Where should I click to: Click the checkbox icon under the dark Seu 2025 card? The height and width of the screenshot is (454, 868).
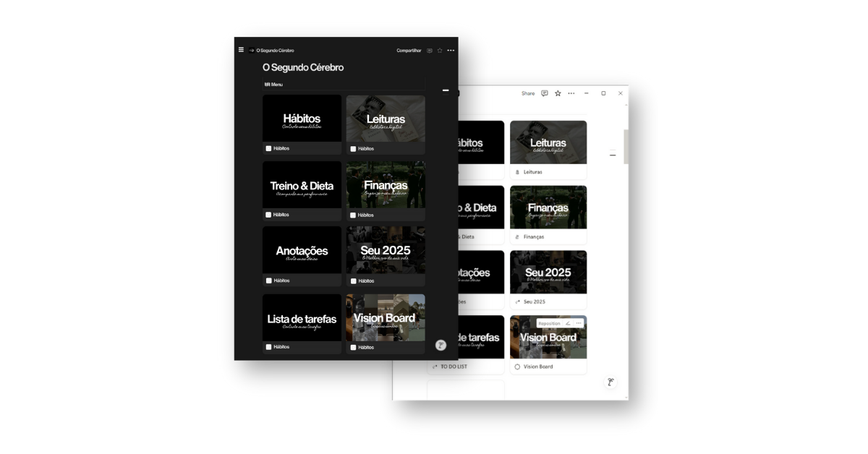[x=353, y=281]
